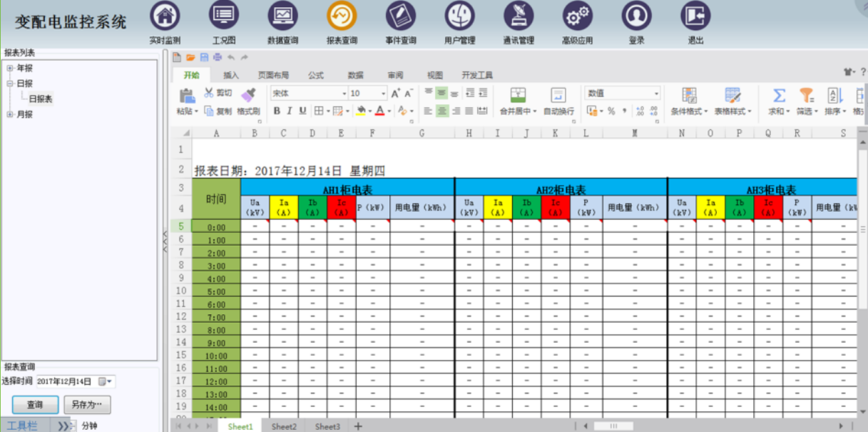Toggle horizontal center alignment

pos(442,111)
